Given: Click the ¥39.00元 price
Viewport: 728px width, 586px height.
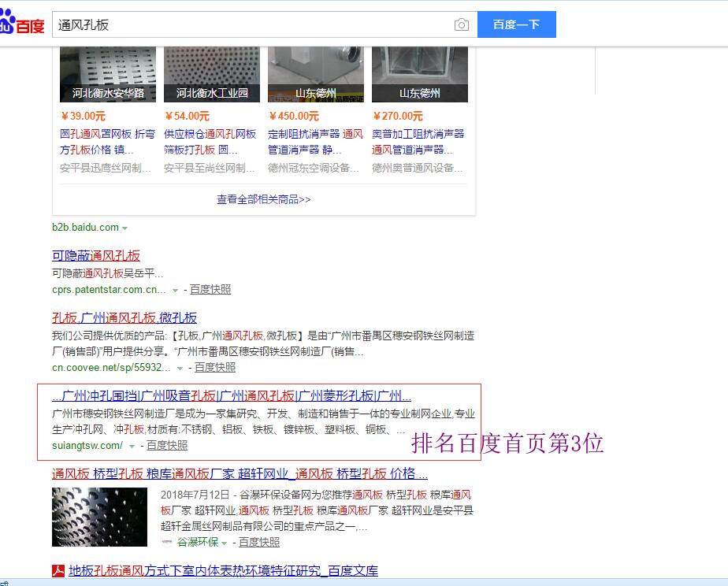Looking at the screenshot, I should [x=83, y=116].
